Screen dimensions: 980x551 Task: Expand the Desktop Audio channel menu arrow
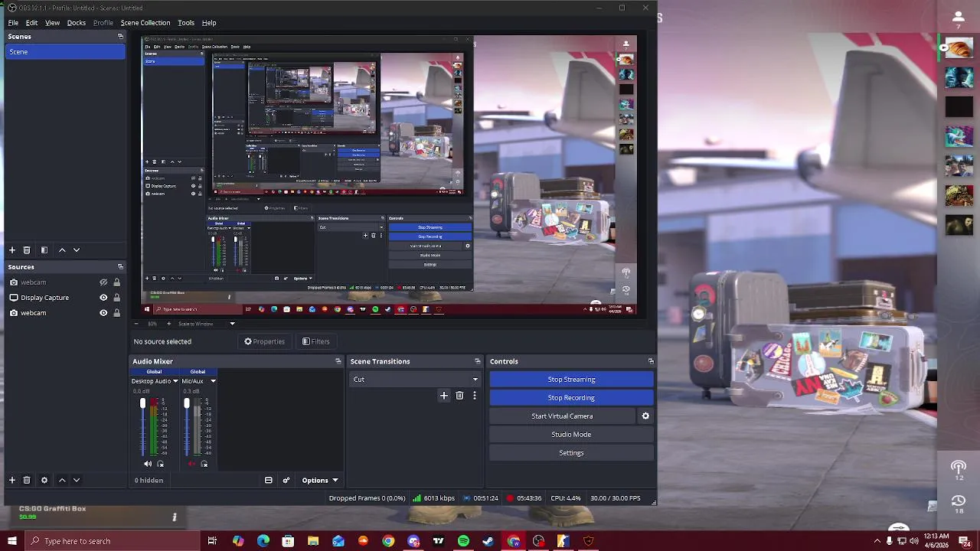(175, 381)
